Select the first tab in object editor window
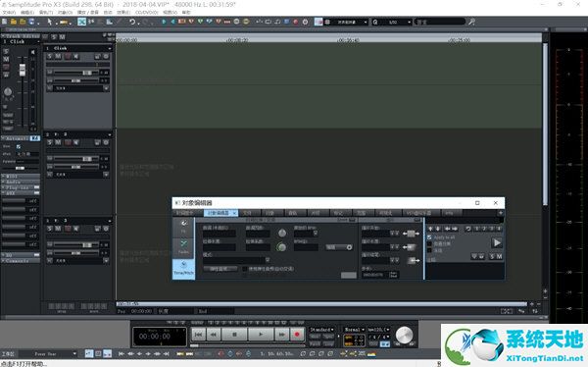The height and width of the screenshot is (367, 588). 188,213
